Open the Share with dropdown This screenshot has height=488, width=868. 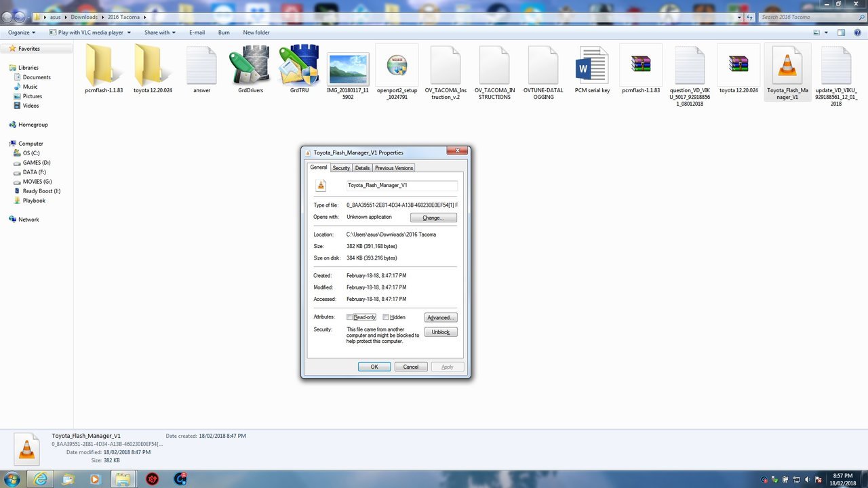point(160,33)
